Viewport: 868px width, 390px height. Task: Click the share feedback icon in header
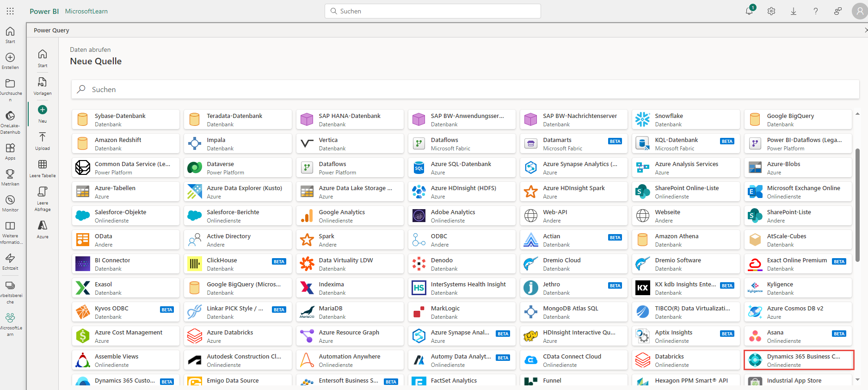[x=838, y=11]
